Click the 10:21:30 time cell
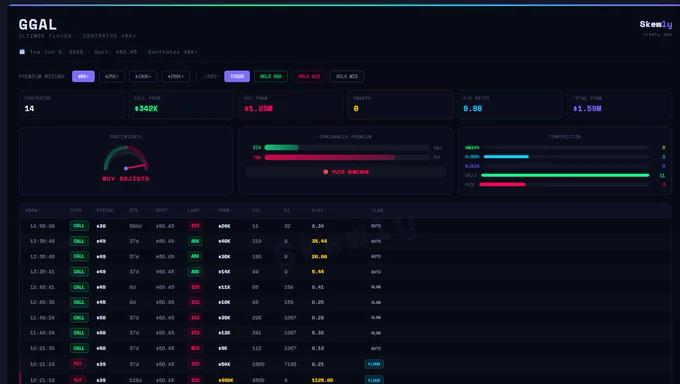The height and width of the screenshot is (384, 680). coord(42,348)
